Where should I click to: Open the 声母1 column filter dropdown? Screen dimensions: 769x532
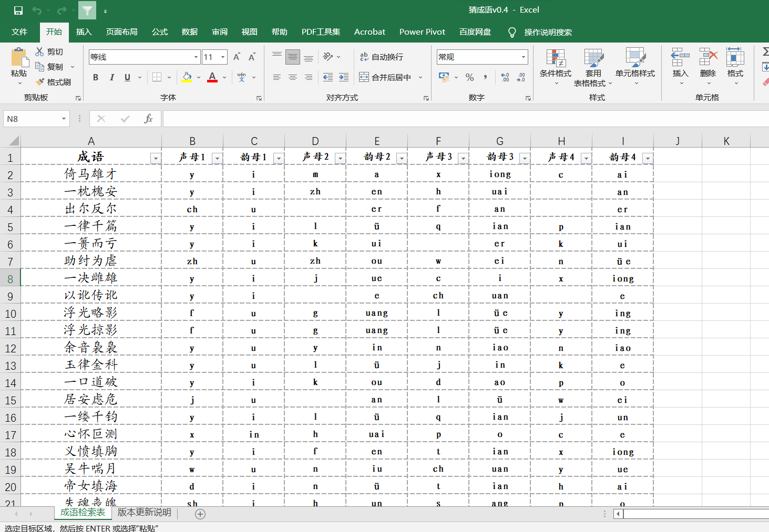point(217,159)
